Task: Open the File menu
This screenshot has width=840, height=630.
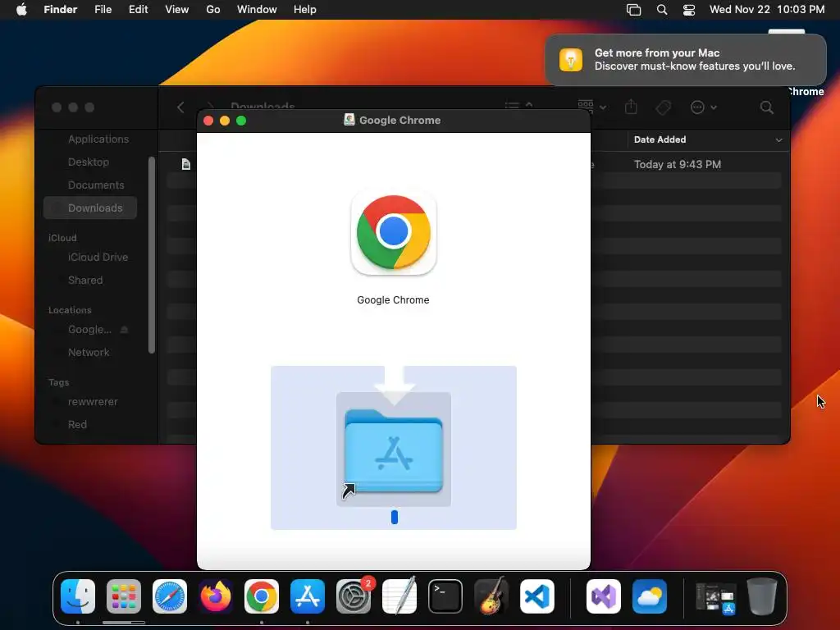Action: [103, 10]
